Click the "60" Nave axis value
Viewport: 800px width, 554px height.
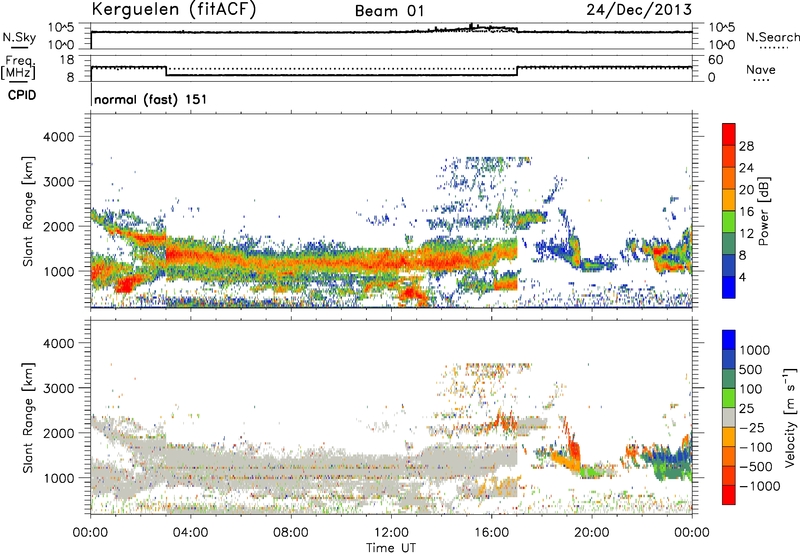coord(716,60)
